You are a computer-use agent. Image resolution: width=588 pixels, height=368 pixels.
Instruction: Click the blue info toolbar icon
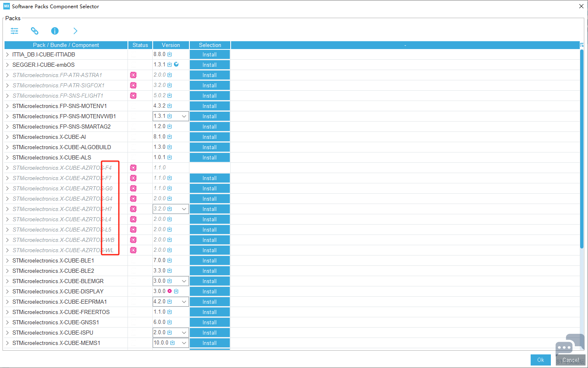point(55,31)
